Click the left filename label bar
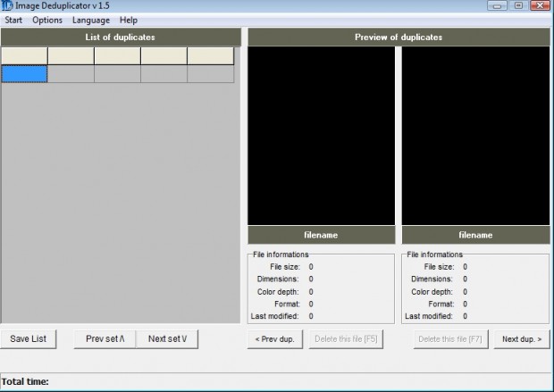The height and width of the screenshot is (392, 554). pyautogui.click(x=321, y=235)
